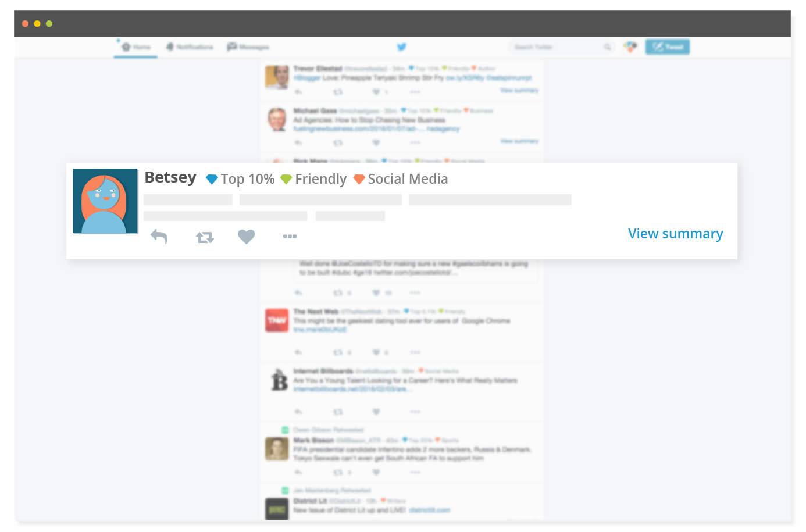
Task: Click the blue Top 10% diamond badge
Action: tap(211, 179)
